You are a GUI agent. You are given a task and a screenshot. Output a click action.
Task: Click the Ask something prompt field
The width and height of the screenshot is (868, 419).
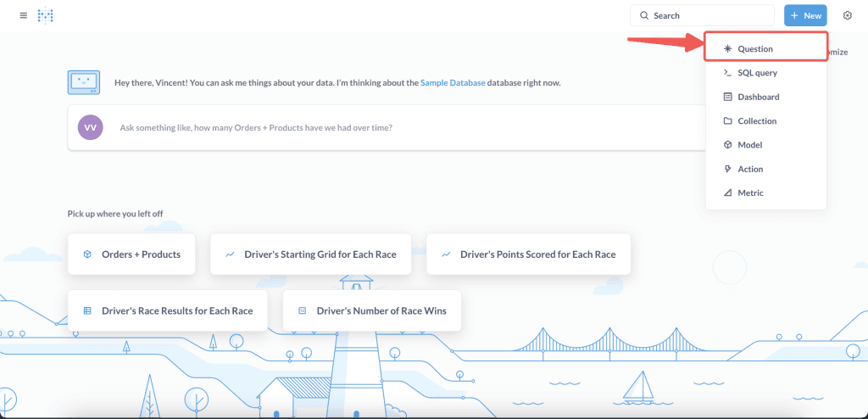click(x=381, y=128)
